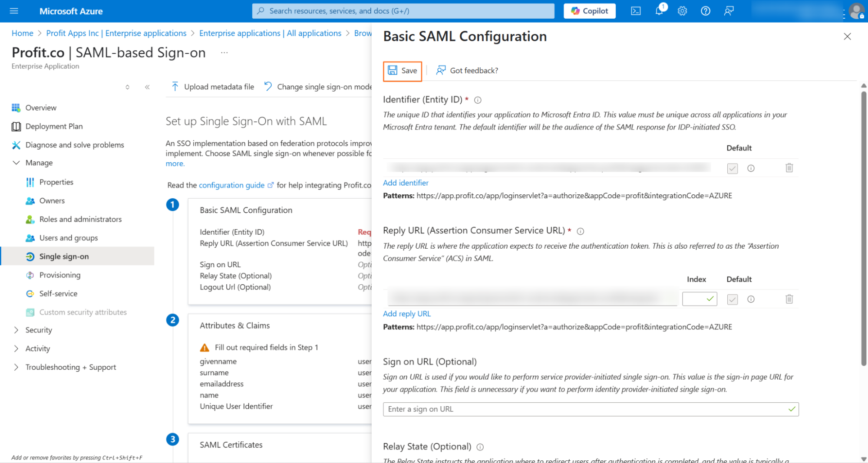
Task: Click the Add reply URL link
Action: pyautogui.click(x=407, y=314)
